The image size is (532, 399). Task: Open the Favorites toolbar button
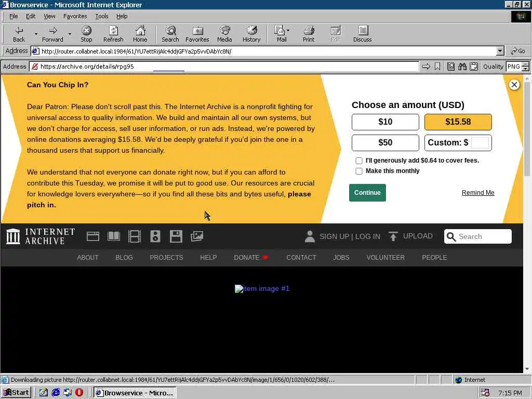(197, 34)
